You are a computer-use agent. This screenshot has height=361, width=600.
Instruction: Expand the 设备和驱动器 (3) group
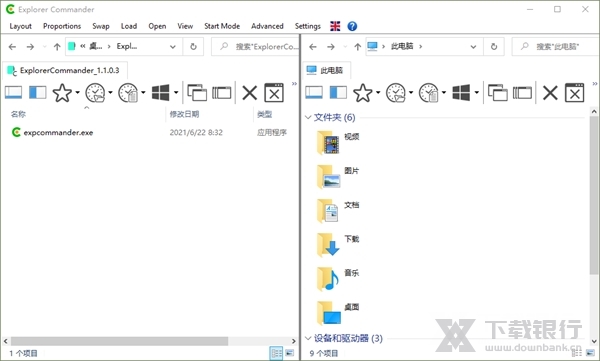pos(308,338)
